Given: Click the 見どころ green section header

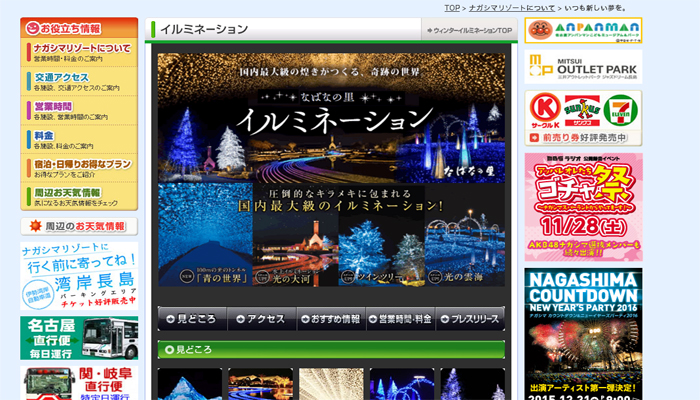Looking at the screenshot, I should pyautogui.click(x=331, y=350).
